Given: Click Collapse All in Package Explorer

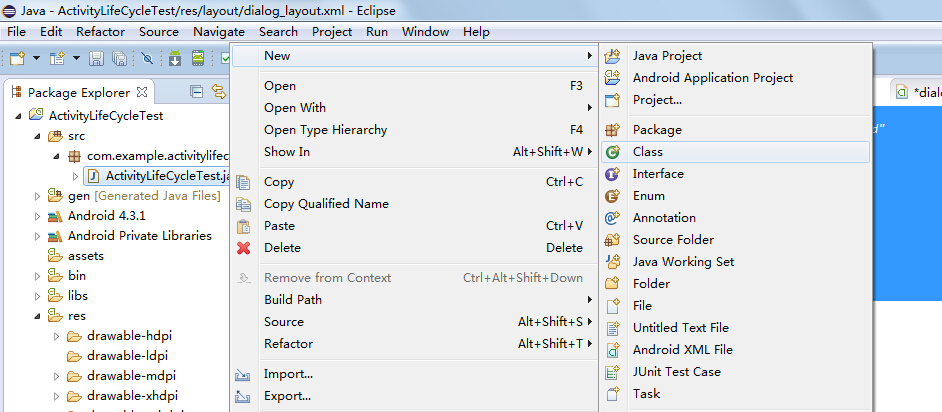Looking at the screenshot, I should point(196,92).
